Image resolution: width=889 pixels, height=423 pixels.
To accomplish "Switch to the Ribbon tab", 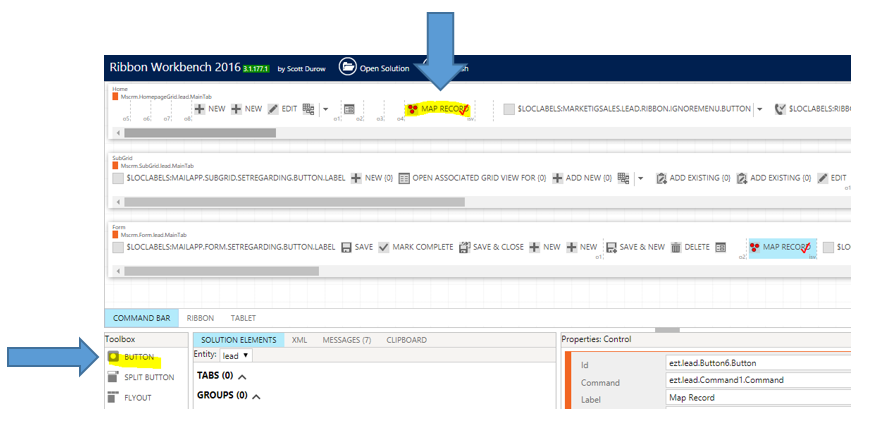I will click(x=200, y=318).
